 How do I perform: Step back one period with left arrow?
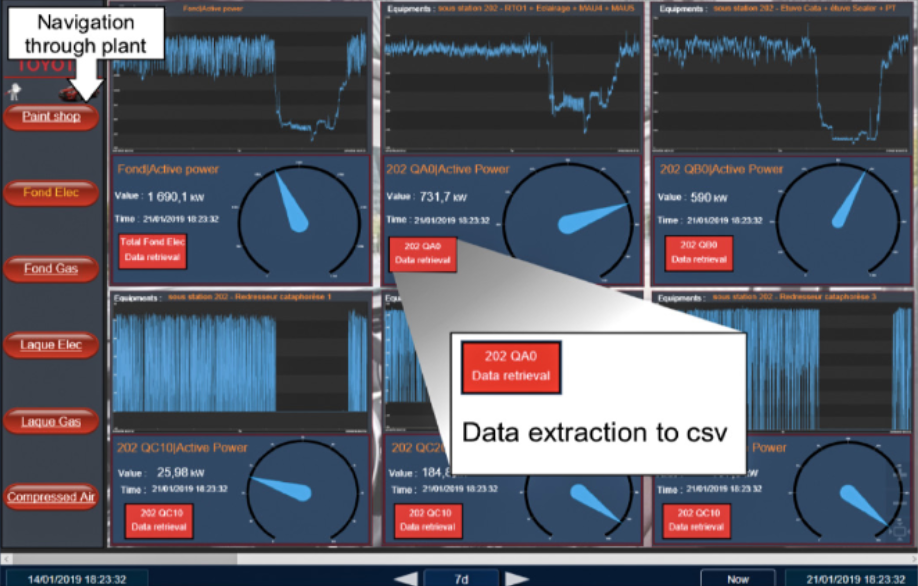(406, 578)
